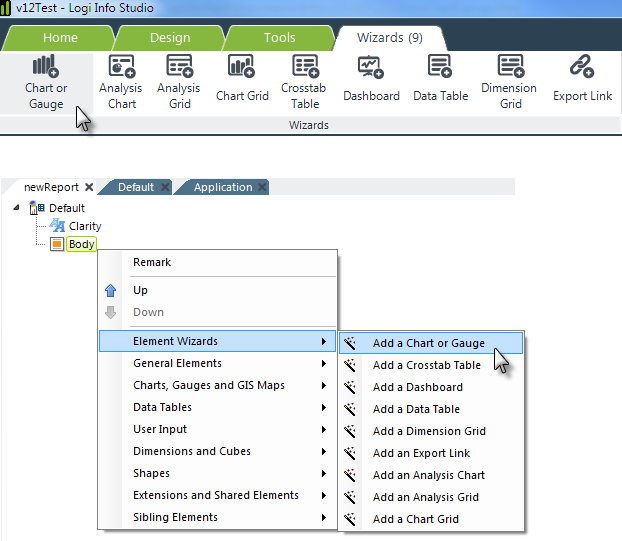Switch to the Home ribbon tab
This screenshot has height=541, width=622.
click(x=60, y=38)
